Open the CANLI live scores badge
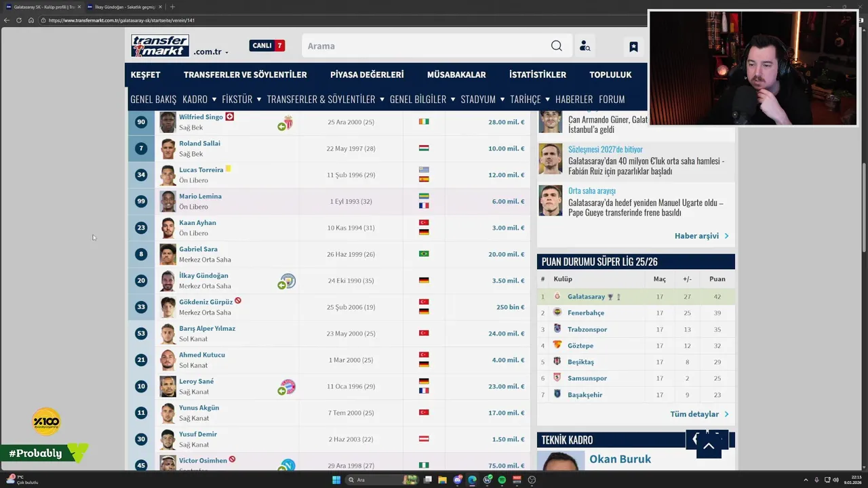This screenshot has width=868, height=488. click(x=267, y=45)
